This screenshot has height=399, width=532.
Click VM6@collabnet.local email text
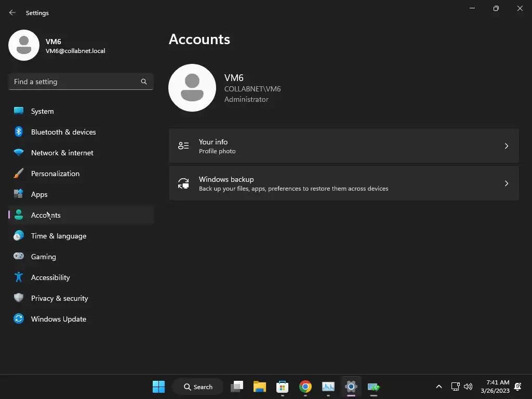click(75, 51)
